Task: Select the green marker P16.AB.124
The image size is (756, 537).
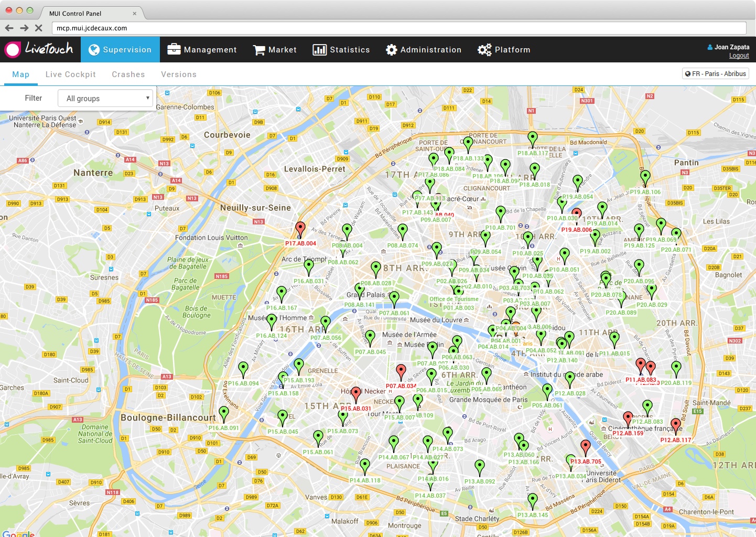Action: click(x=272, y=322)
